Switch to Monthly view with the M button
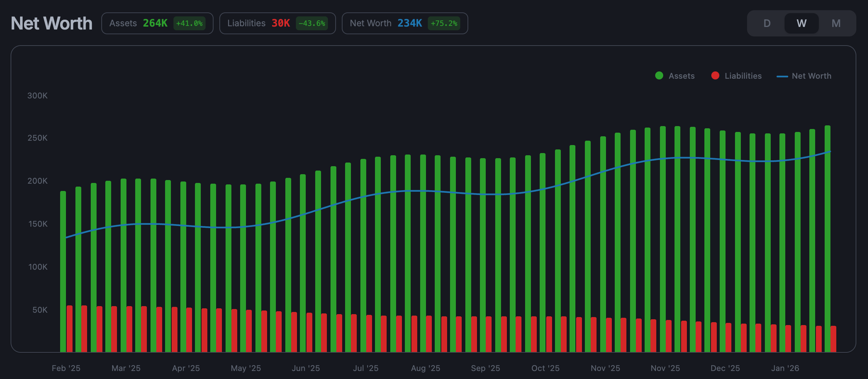The image size is (868, 379). pos(836,23)
